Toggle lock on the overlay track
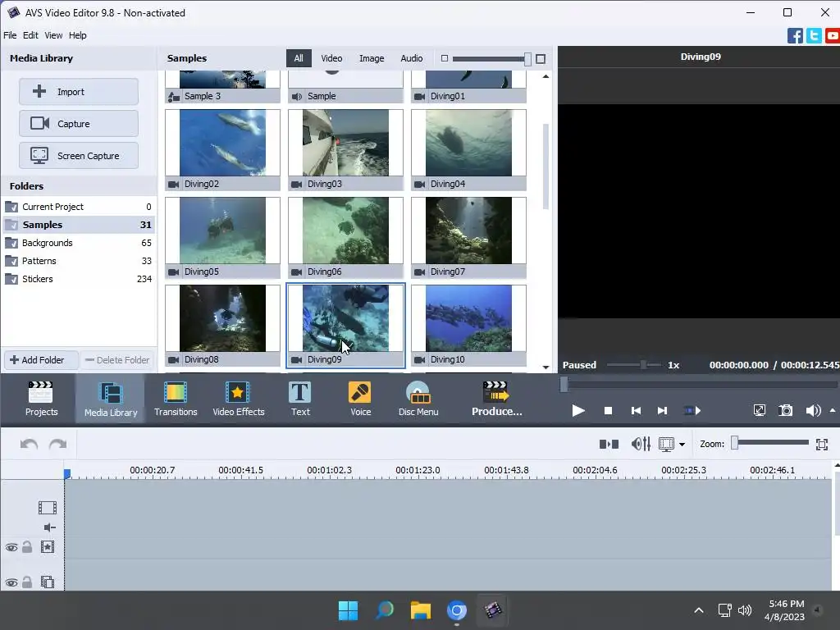 coord(27,582)
